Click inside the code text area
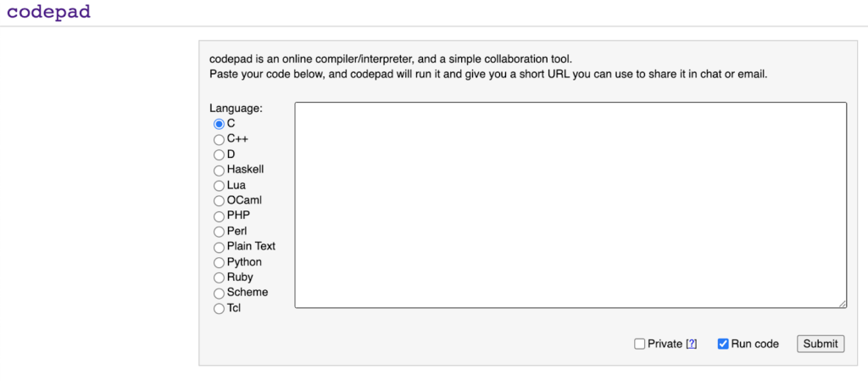 [570, 204]
